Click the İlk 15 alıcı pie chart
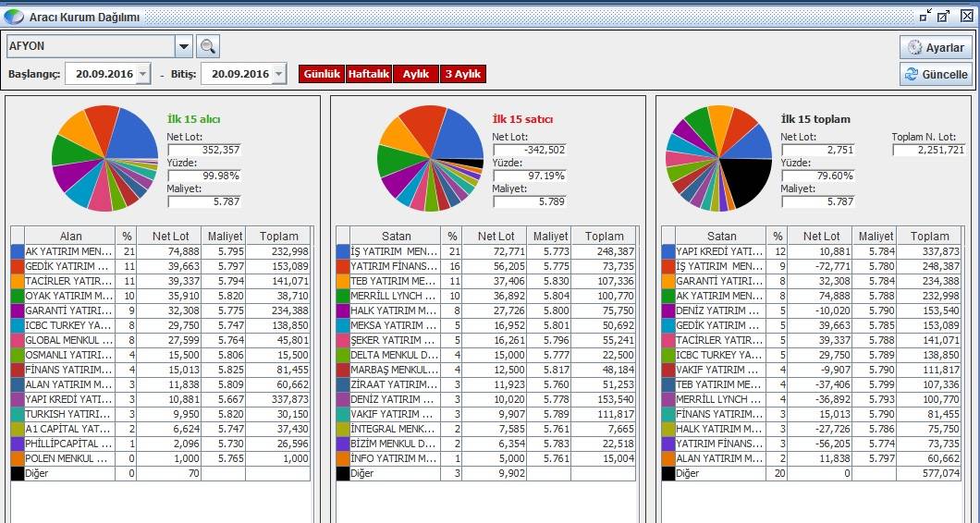This screenshot has width=980, height=523. pyautogui.click(x=104, y=158)
